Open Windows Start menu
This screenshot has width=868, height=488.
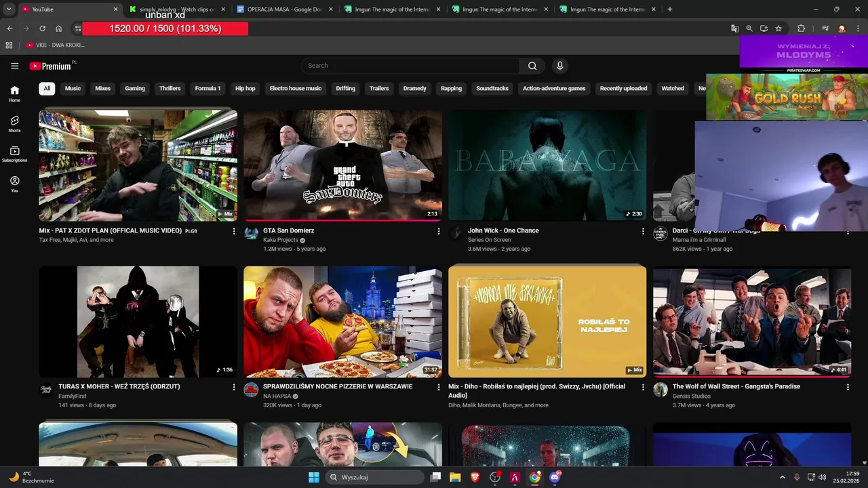coord(314,477)
